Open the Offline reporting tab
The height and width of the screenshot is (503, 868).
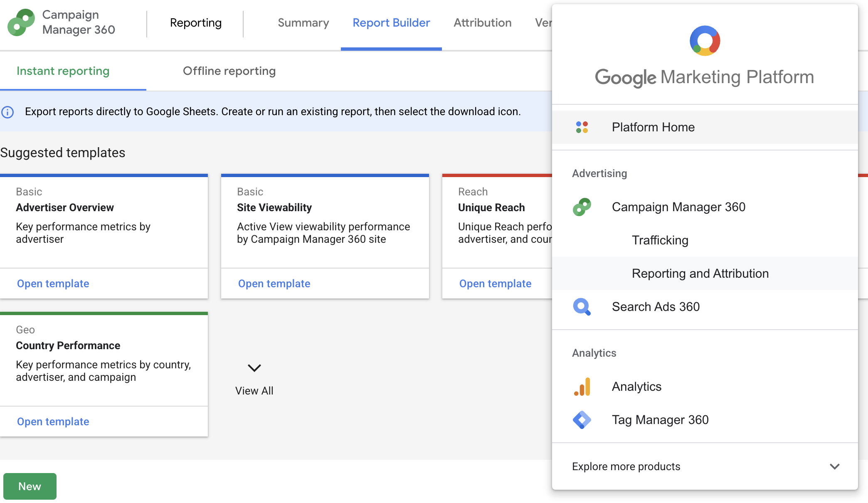(x=229, y=71)
